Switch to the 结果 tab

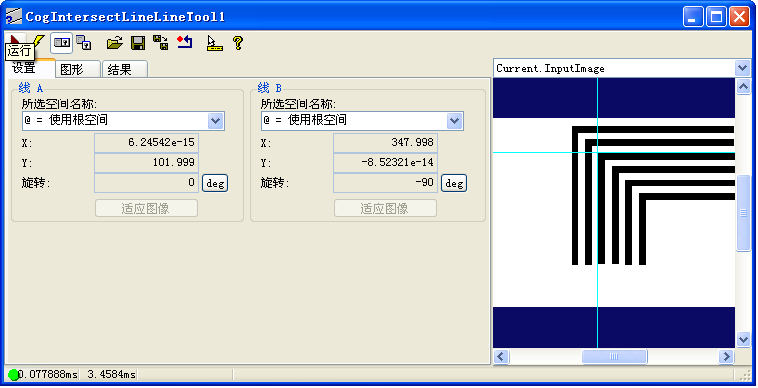click(x=125, y=70)
